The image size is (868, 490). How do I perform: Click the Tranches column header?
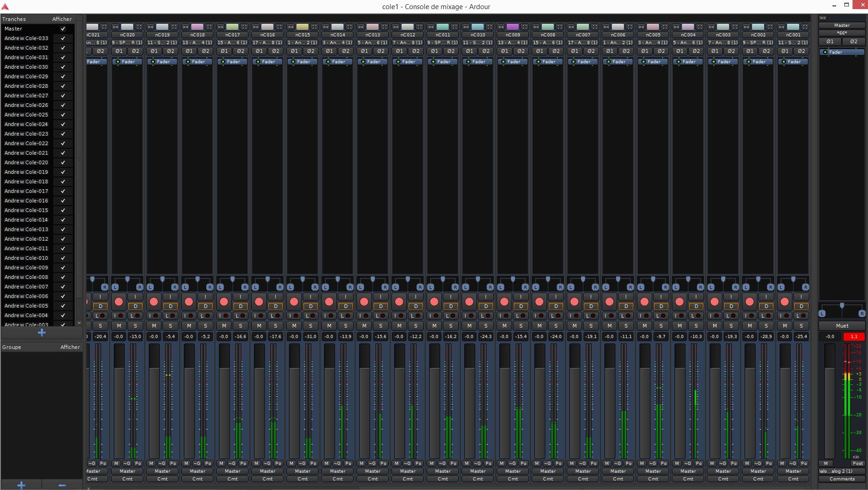click(x=25, y=19)
